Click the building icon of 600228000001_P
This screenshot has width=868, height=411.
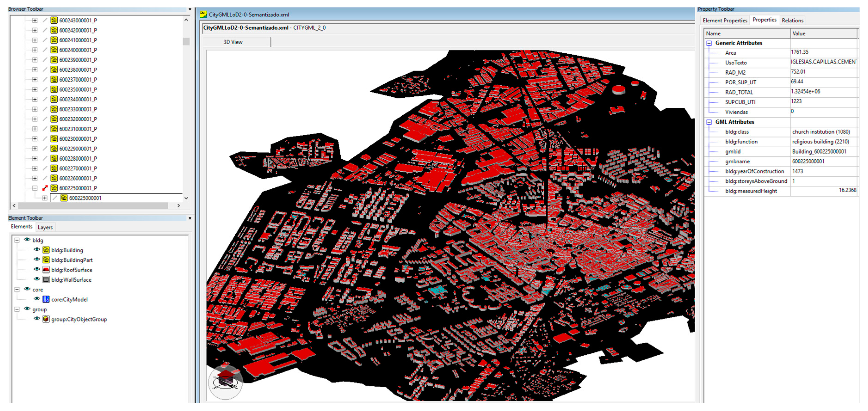tap(54, 158)
